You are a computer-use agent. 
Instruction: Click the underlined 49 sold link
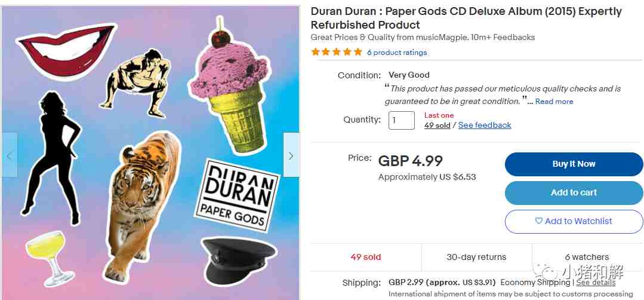pyautogui.click(x=437, y=125)
